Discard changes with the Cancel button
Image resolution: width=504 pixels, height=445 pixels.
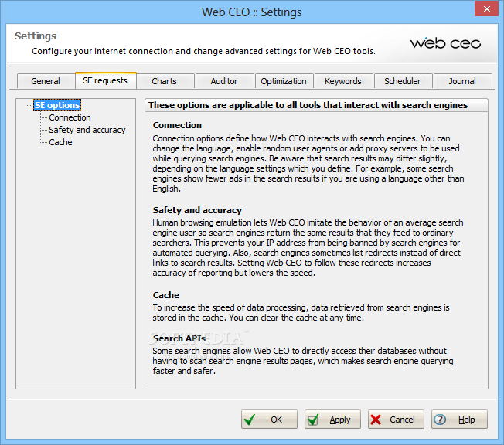tap(396, 420)
